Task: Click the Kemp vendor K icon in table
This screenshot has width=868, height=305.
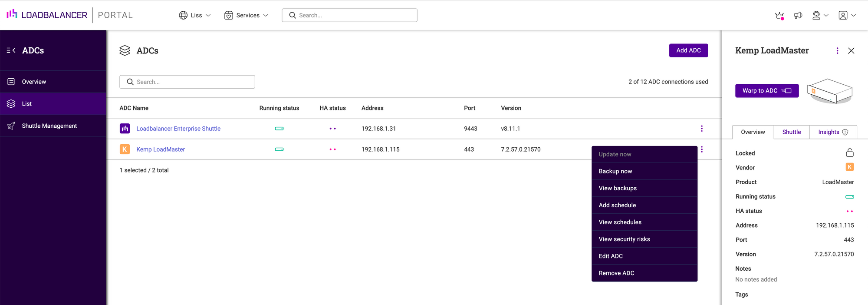Action: [125, 149]
